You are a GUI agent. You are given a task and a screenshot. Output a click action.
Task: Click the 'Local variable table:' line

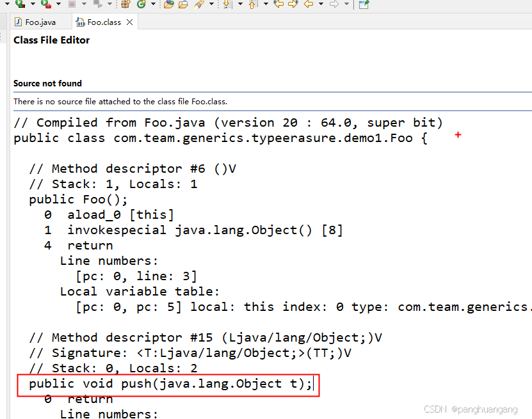pyautogui.click(x=140, y=292)
